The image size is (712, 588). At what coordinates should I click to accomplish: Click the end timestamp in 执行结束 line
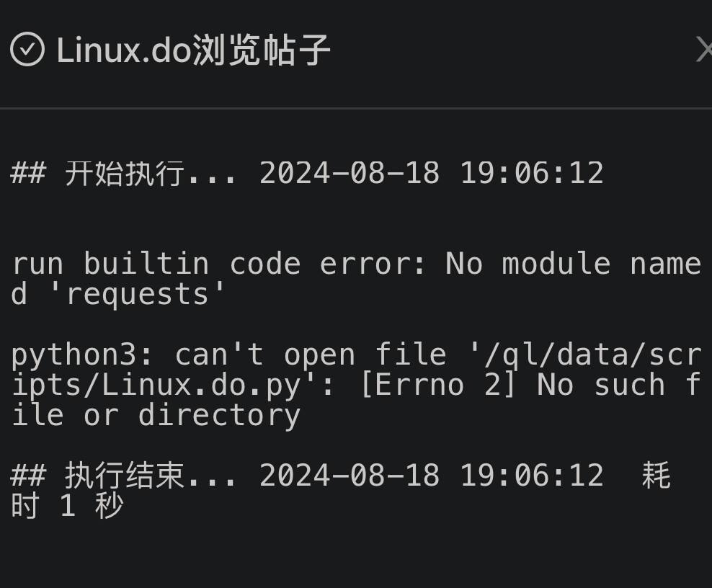[x=432, y=476]
